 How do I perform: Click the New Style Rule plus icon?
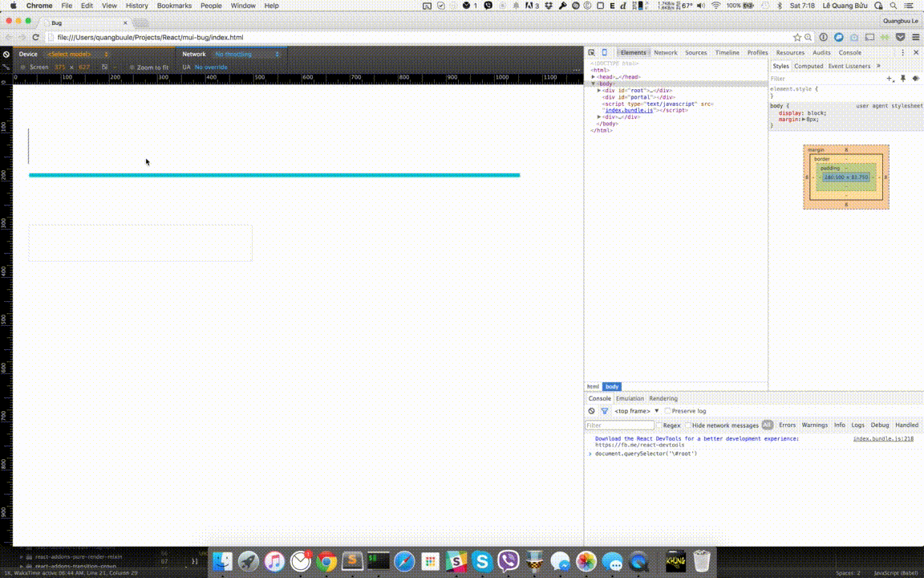point(890,79)
